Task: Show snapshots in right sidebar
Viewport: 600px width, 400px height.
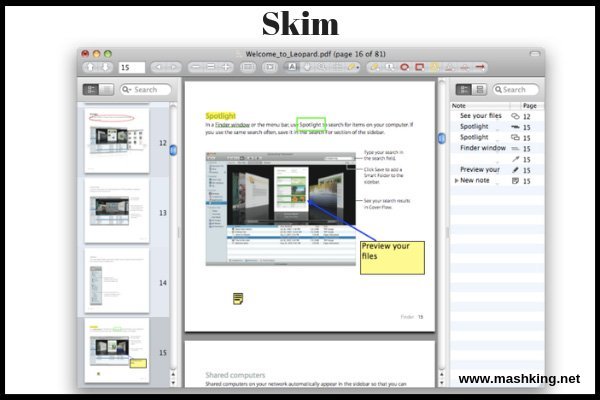Action: point(479,90)
